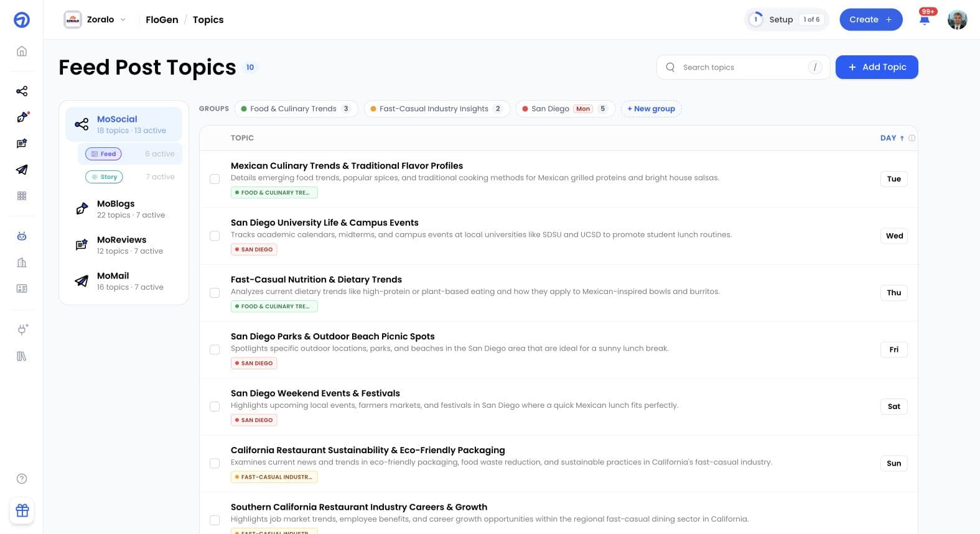Click the Search topics field

(x=743, y=67)
